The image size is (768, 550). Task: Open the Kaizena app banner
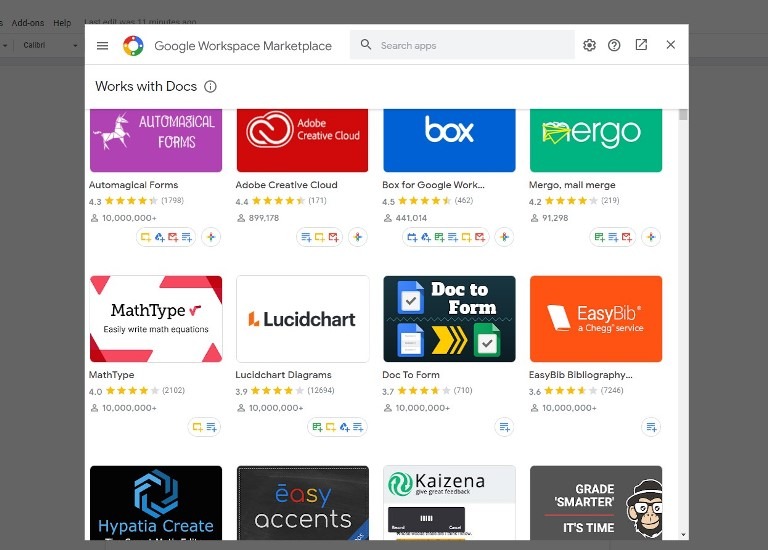coord(449,502)
